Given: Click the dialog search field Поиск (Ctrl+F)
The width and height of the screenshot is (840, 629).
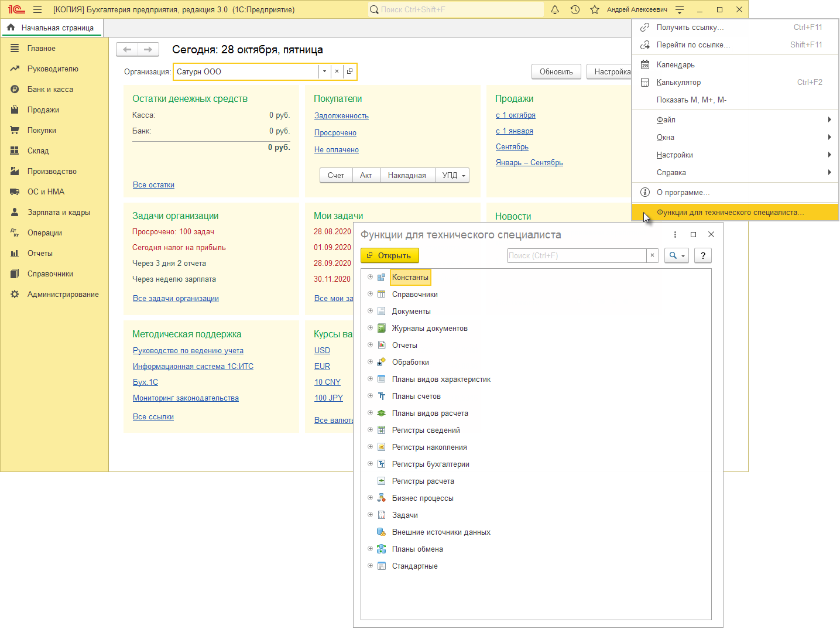Looking at the screenshot, I should tap(577, 255).
